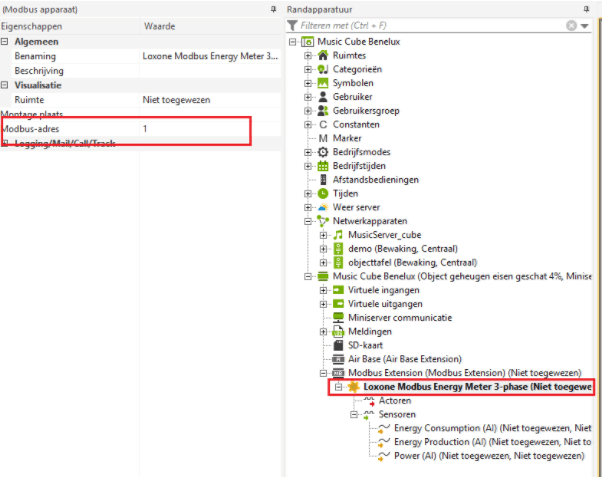Screen dimensions: 602x477
Task: Open the filter options dropdown arrow
Action: (x=585, y=25)
